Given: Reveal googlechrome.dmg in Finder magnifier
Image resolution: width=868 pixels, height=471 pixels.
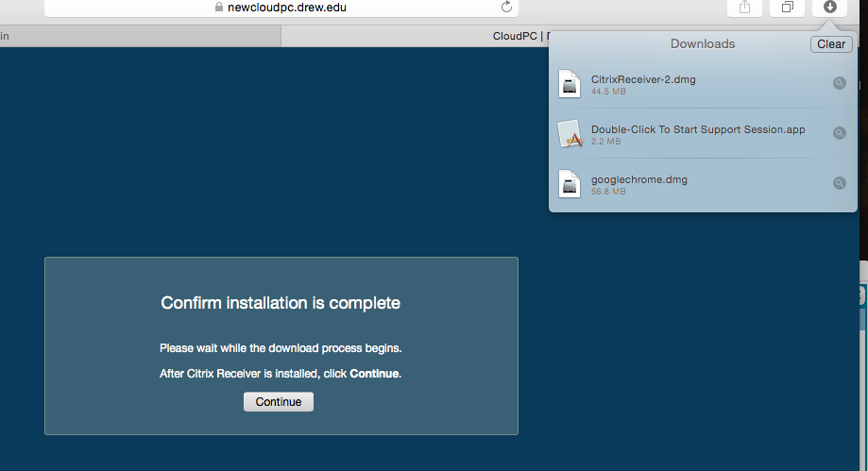Looking at the screenshot, I should tap(840, 183).
